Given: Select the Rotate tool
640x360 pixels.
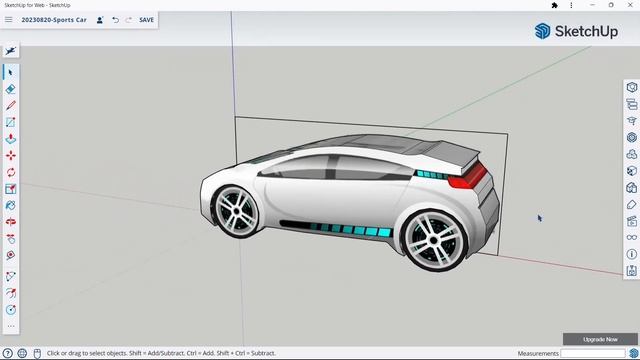Looking at the screenshot, I should point(11,172).
